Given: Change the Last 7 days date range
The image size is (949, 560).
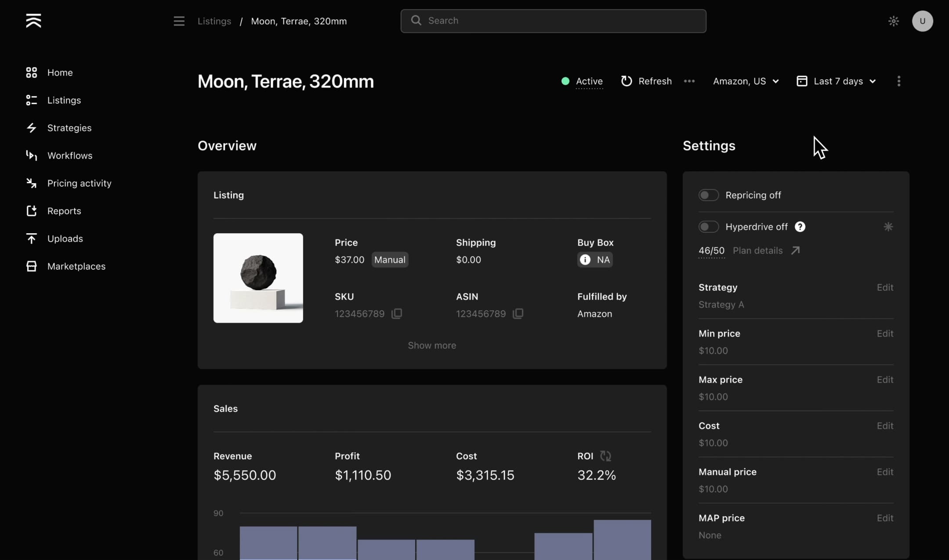Looking at the screenshot, I should (x=836, y=81).
